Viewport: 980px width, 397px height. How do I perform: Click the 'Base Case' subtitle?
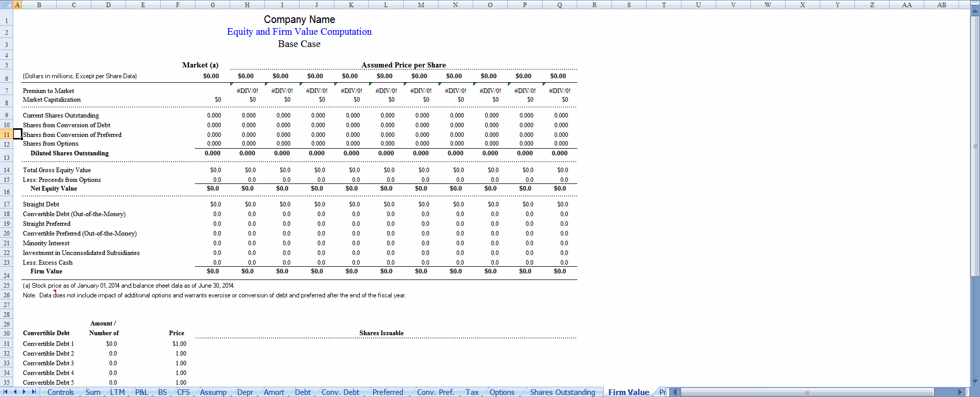click(299, 44)
